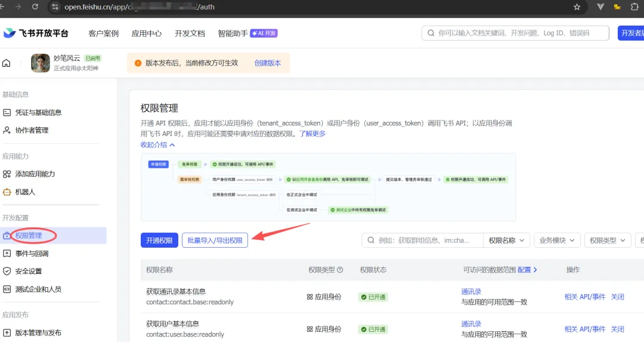Click the AI 开发 badge
Image resolution: width=644 pixels, height=342 pixels.
click(264, 33)
